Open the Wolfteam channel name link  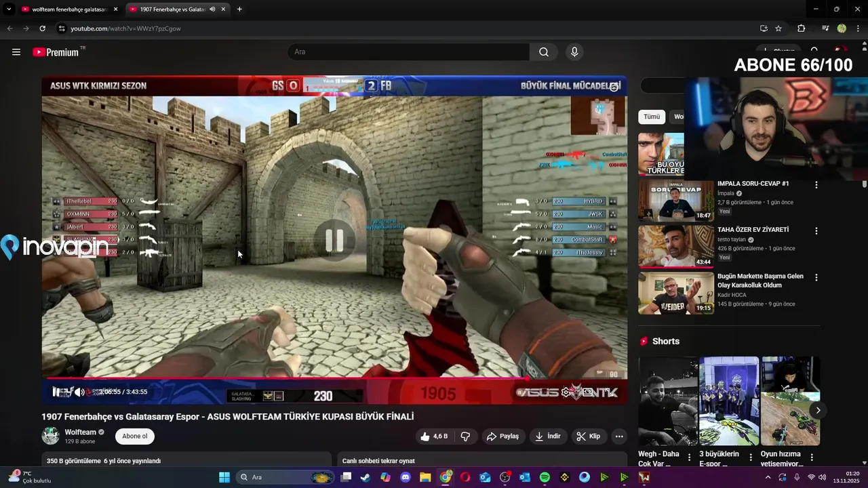(x=80, y=432)
